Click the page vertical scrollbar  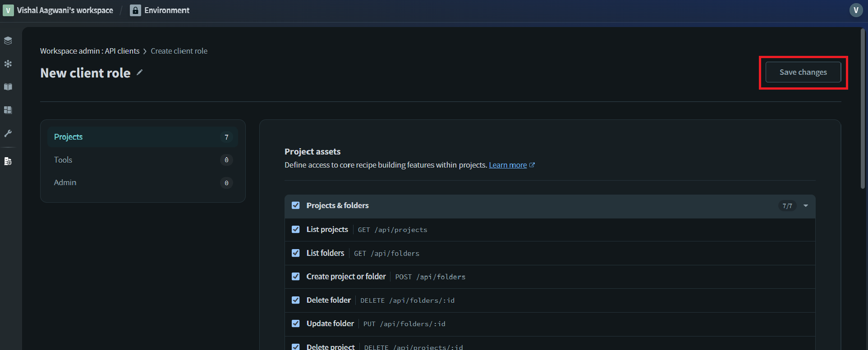[x=863, y=108]
